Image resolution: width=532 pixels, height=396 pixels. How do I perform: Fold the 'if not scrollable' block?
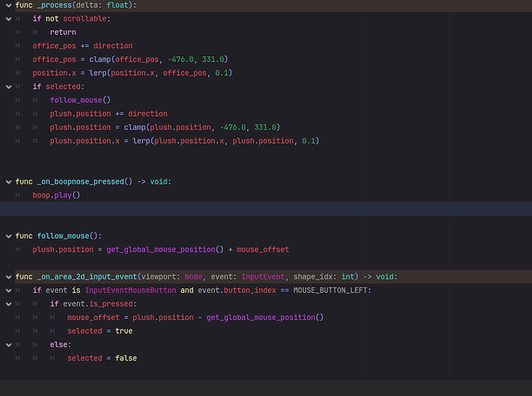click(9, 19)
